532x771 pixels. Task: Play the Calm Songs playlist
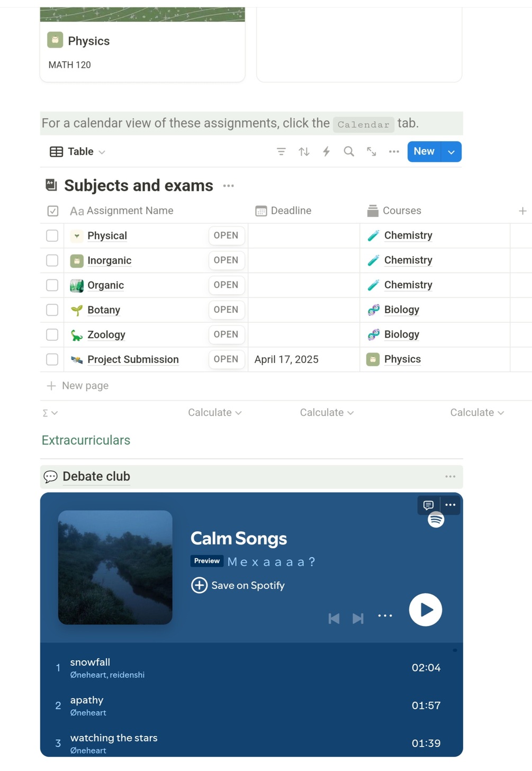[425, 610]
